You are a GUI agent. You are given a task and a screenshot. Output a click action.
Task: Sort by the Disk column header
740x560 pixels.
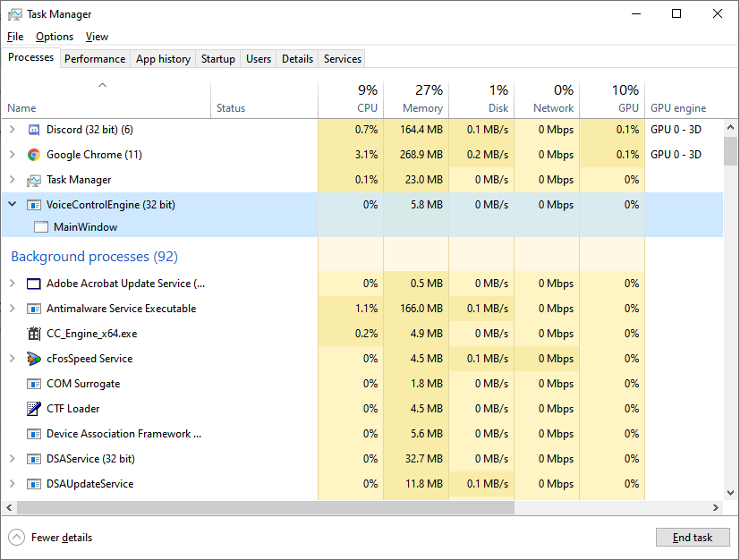click(481, 99)
